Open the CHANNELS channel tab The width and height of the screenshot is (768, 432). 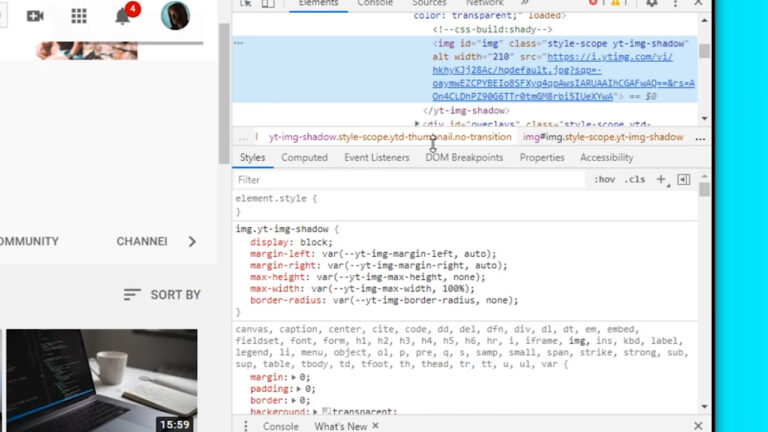coord(142,241)
